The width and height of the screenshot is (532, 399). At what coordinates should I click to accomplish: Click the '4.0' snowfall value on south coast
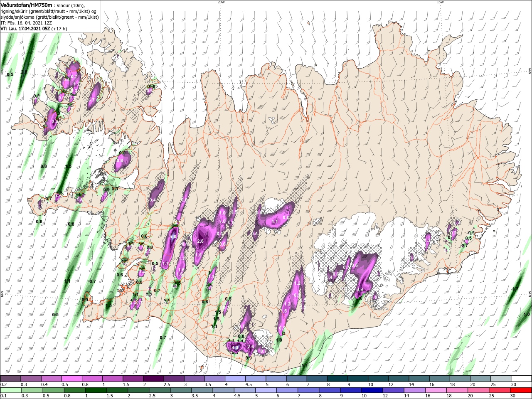(234, 347)
